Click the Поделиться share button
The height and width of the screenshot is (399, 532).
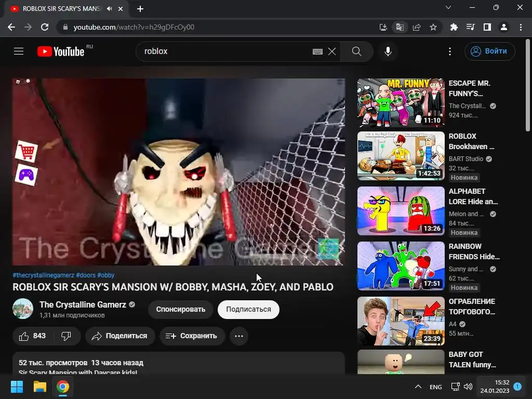pyautogui.click(x=120, y=336)
